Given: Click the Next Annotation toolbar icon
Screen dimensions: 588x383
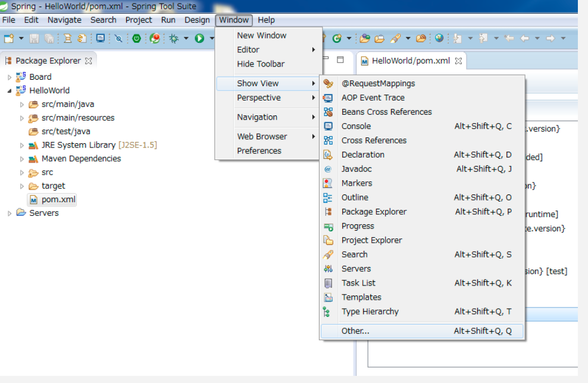Looking at the screenshot, I should (x=458, y=38).
